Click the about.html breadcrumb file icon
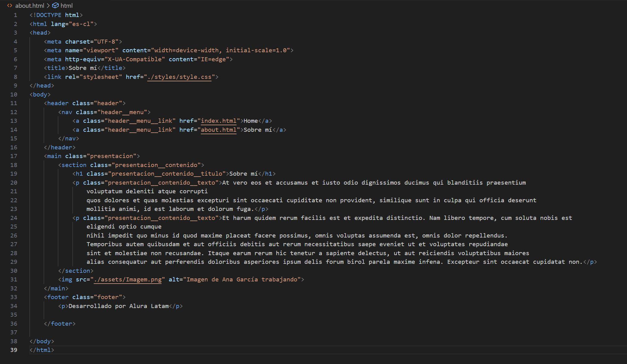Viewport: 627px width, 364px height. [10, 6]
